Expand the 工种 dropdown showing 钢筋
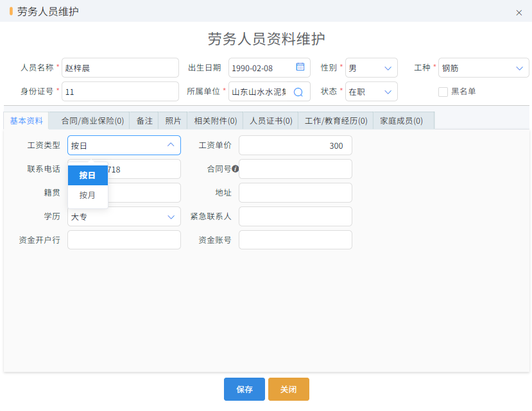The image size is (532, 411). [x=483, y=68]
